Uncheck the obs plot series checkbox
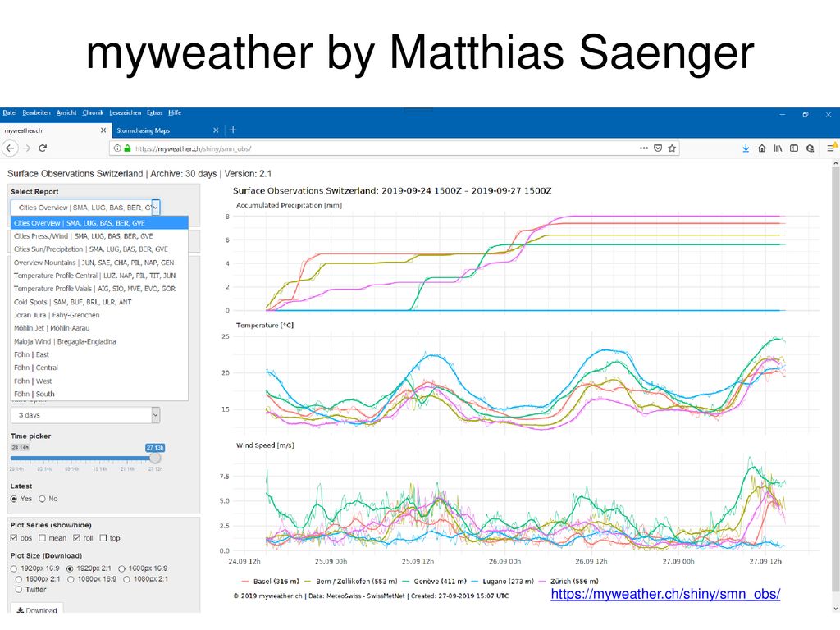This screenshot has width=840, height=630. coord(14,538)
